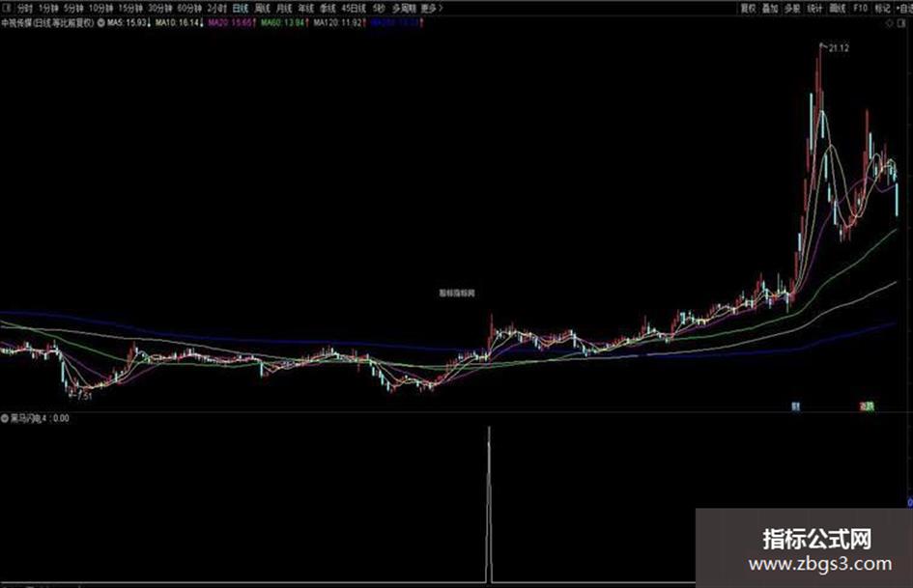Click the 标记 mark button
Screen dimensions: 913x588
(883, 8)
